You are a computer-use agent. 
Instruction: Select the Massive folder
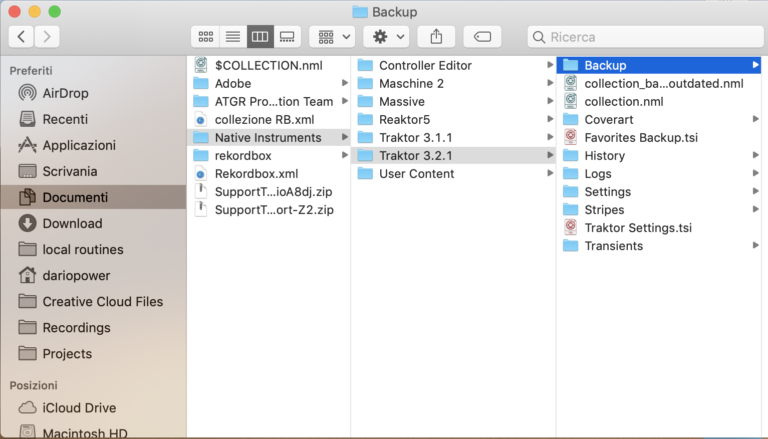(x=454, y=101)
